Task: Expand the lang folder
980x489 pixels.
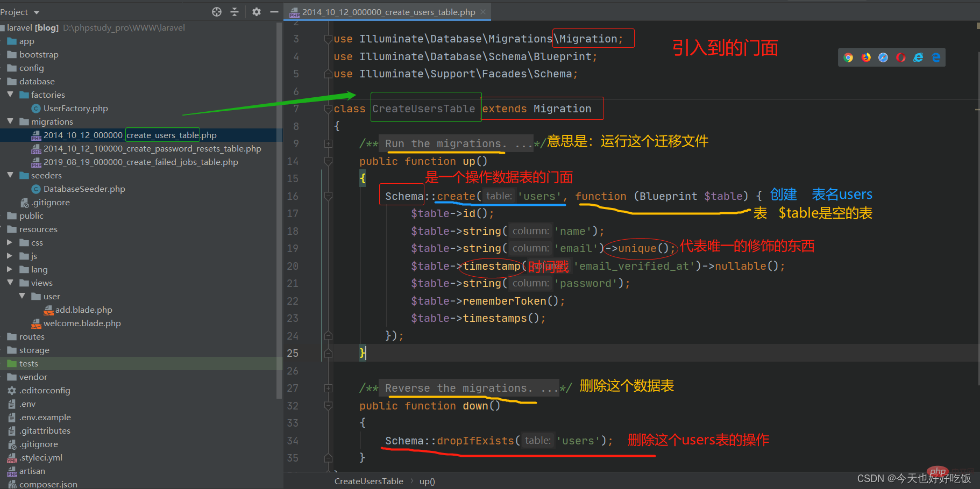Action: tap(10, 269)
